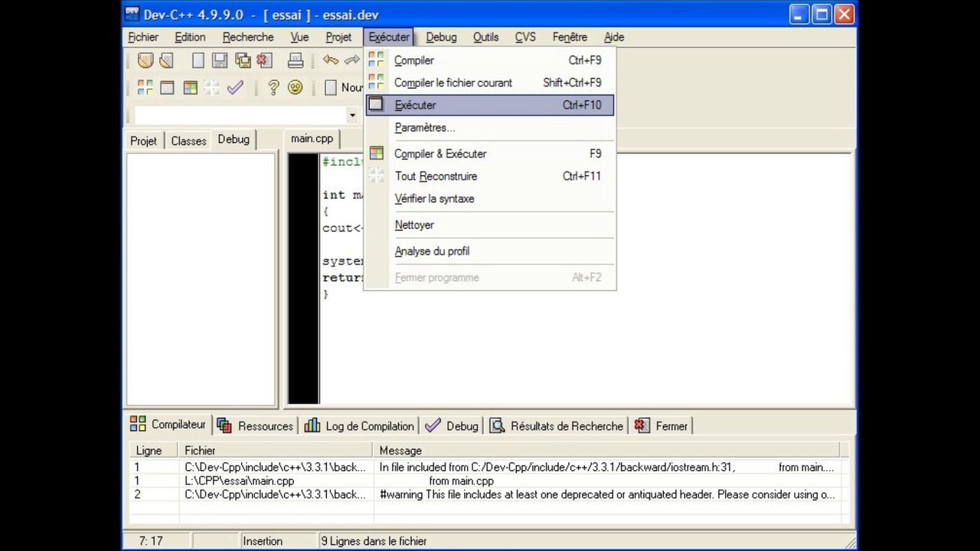
Task: Click the open project folder toolbar icon
Action: 145,60
